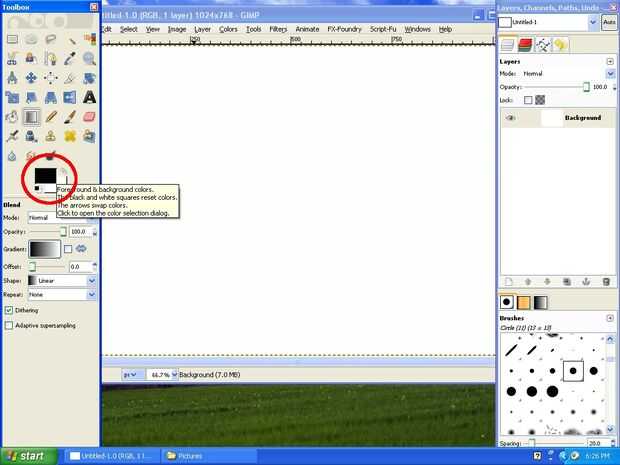Screen dimensions: 620x465
Task: Select the Alignment tool
Action: tap(51, 78)
